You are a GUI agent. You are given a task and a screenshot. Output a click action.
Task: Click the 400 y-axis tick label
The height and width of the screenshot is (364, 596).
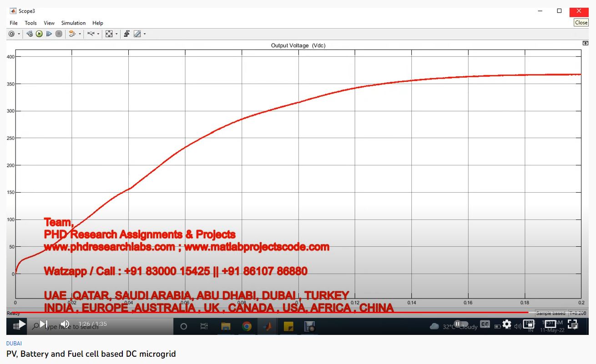[x=11, y=57]
